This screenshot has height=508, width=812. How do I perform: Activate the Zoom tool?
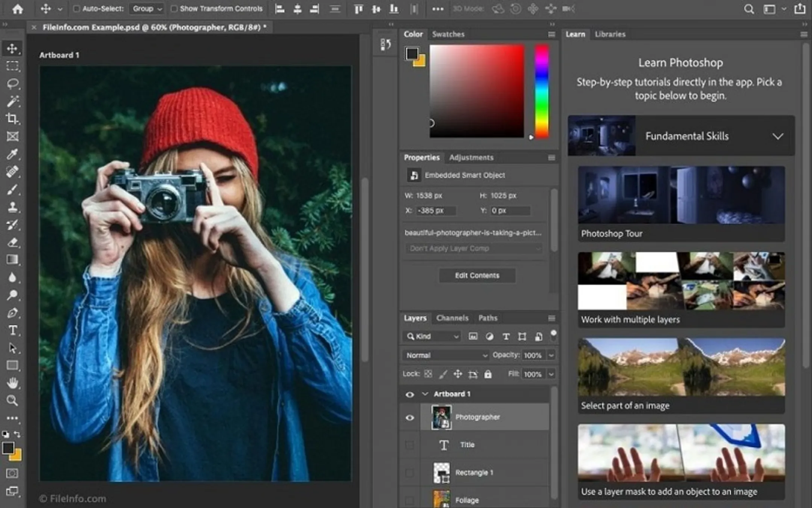tap(12, 401)
